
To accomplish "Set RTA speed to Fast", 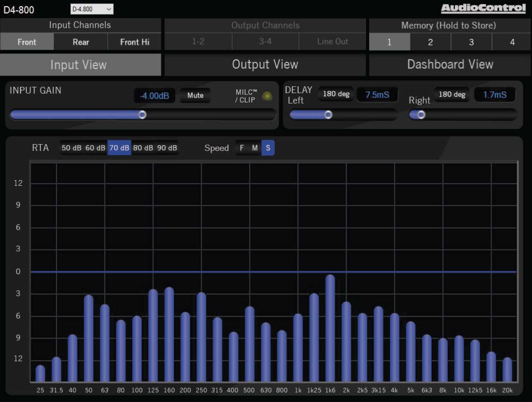I will (x=242, y=147).
